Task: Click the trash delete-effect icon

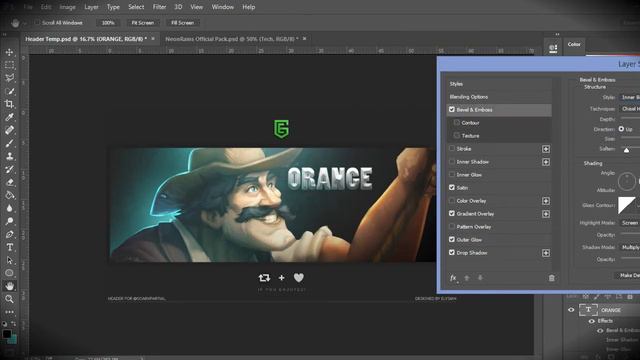Action: click(x=551, y=278)
